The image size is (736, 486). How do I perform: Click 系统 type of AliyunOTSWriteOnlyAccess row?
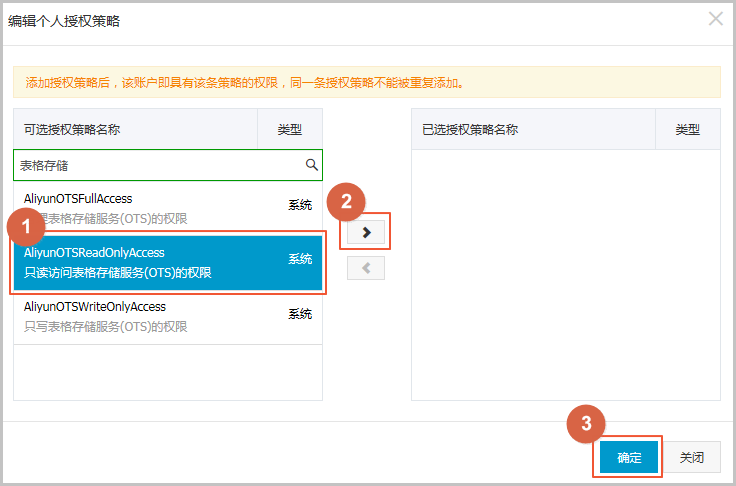point(300,314)
